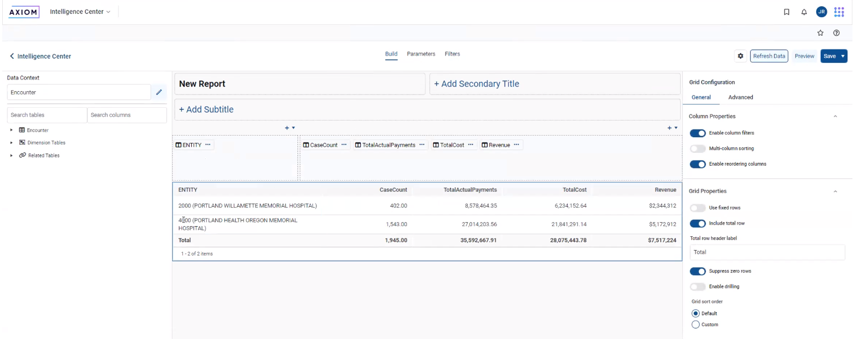Open the CaseCount column options ellipsis
This screenshot has height=339, width=868.
pos(344,145)
